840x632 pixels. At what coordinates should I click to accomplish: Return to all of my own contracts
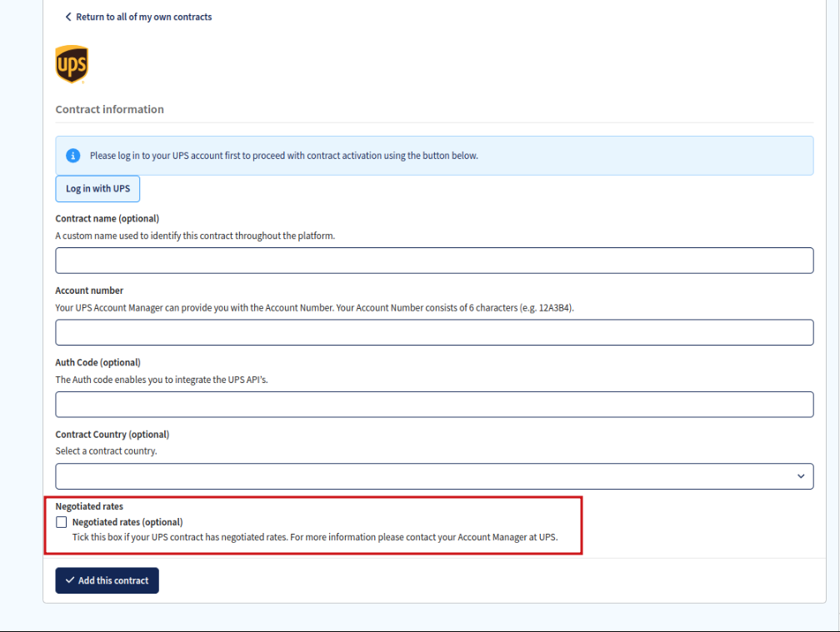[x=143, y=17]
